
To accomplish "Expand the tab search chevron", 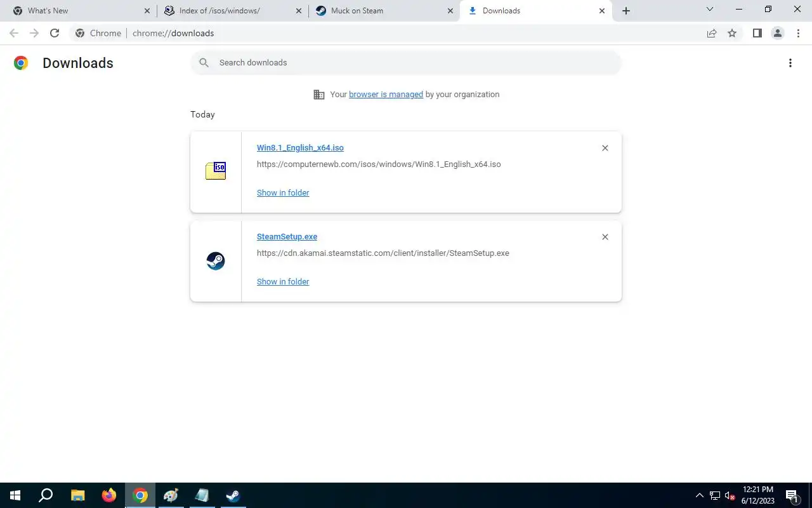I will (x=710, y=9).
